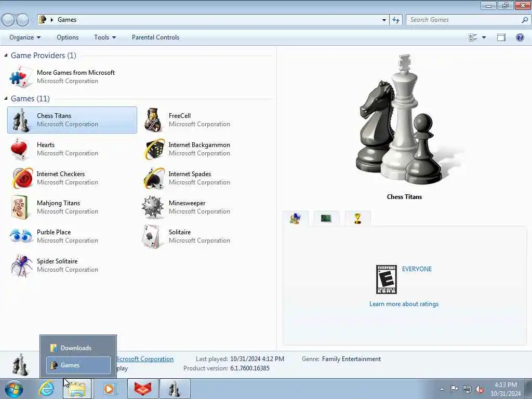Screen dimensions: 532x399
Task: Collapse the Games (11) group
Action: tap(6, 98)
